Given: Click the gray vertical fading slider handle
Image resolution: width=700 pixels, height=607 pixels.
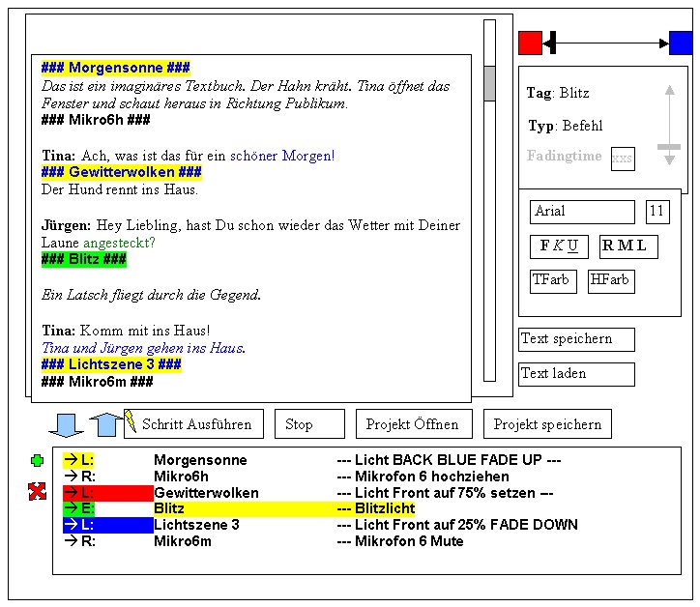Looking at the screenshot, I should tap(668, 148).
